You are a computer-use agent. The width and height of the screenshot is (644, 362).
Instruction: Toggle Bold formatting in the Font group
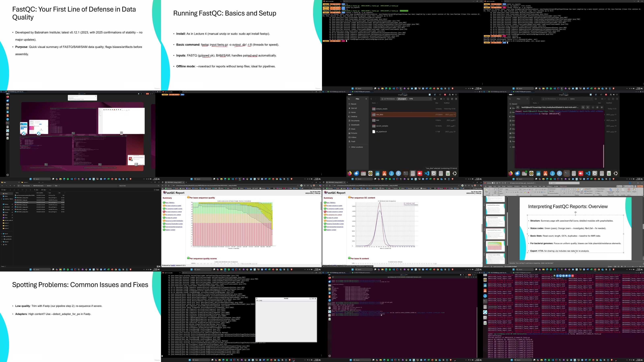click(x=507, y=192)
